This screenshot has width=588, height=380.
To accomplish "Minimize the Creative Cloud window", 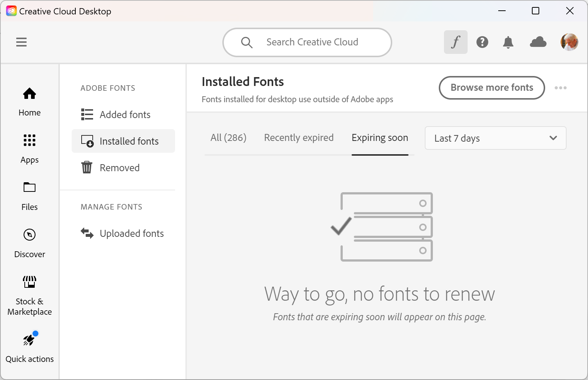I will (502, 11).
